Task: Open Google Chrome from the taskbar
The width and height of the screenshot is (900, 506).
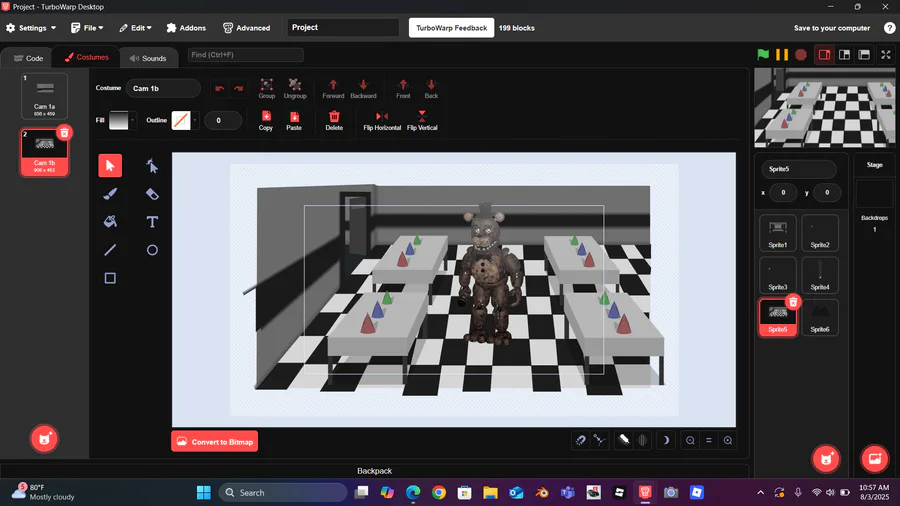Action: pyautogui.click(x=439, y=492)
